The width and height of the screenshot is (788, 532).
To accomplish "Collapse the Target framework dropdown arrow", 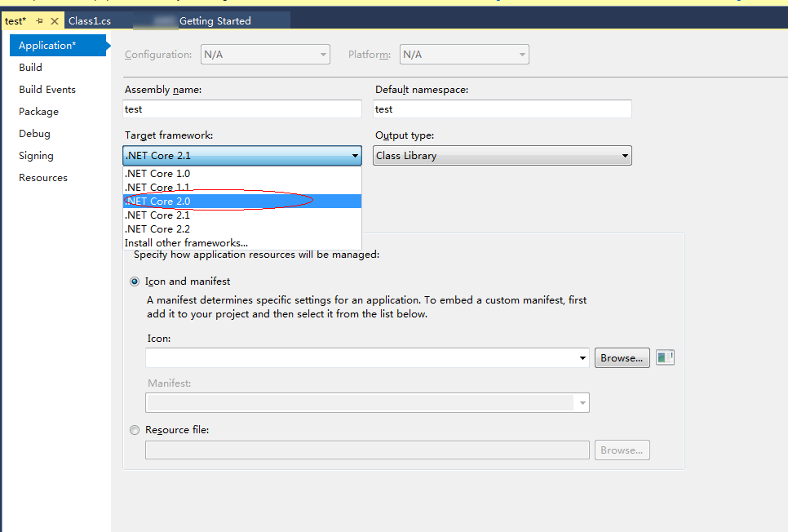I will [355, 156].
